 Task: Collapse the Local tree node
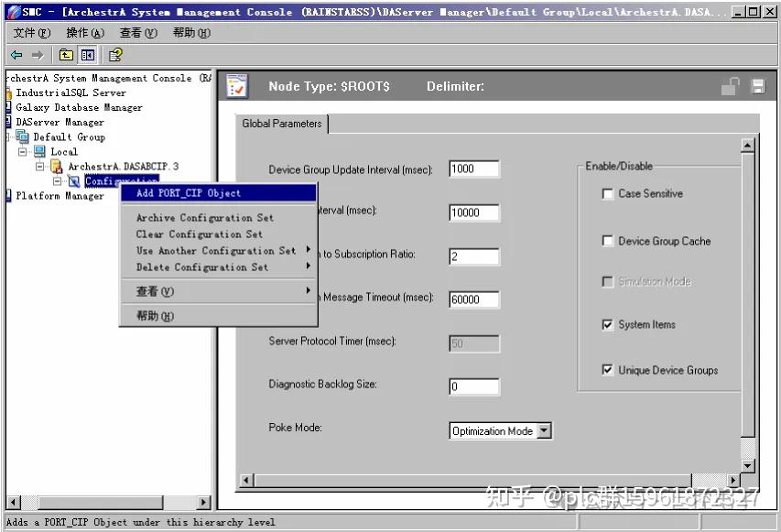coord(22,152)
